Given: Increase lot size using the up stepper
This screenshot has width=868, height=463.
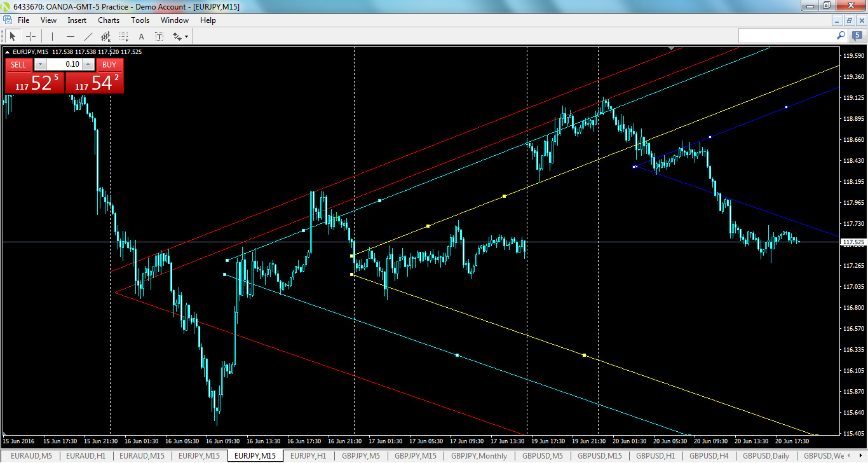Looking at the screenshot, I should [88, 64].
